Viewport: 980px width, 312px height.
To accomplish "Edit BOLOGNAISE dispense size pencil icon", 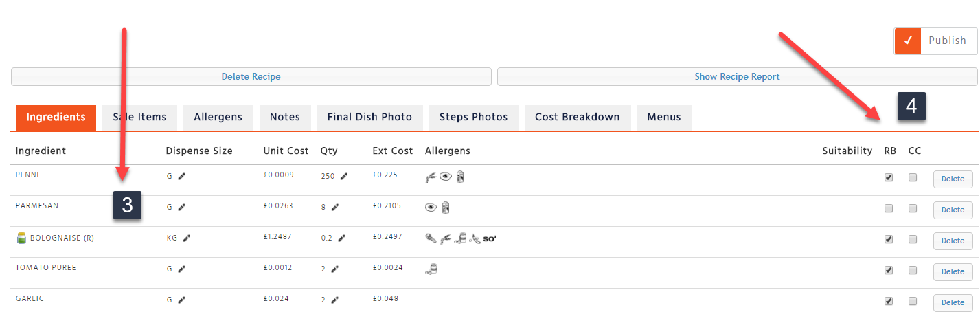I will pos(186,238).
